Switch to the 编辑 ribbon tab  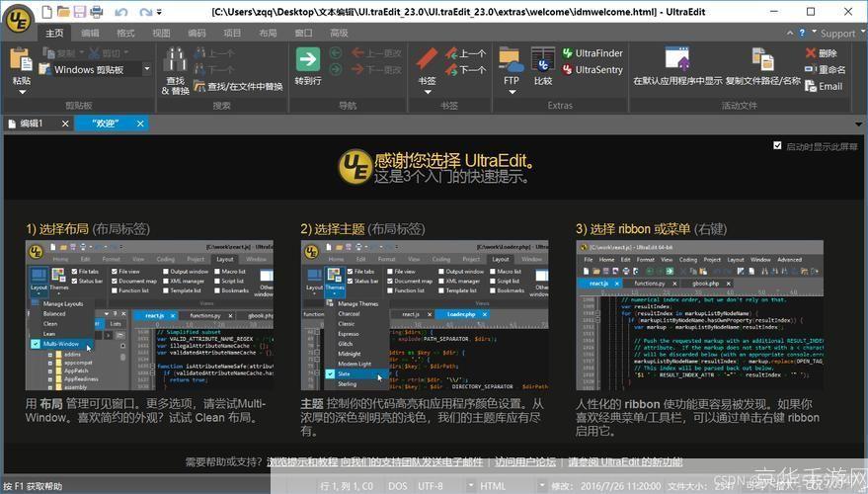click(x=90, y=33)
